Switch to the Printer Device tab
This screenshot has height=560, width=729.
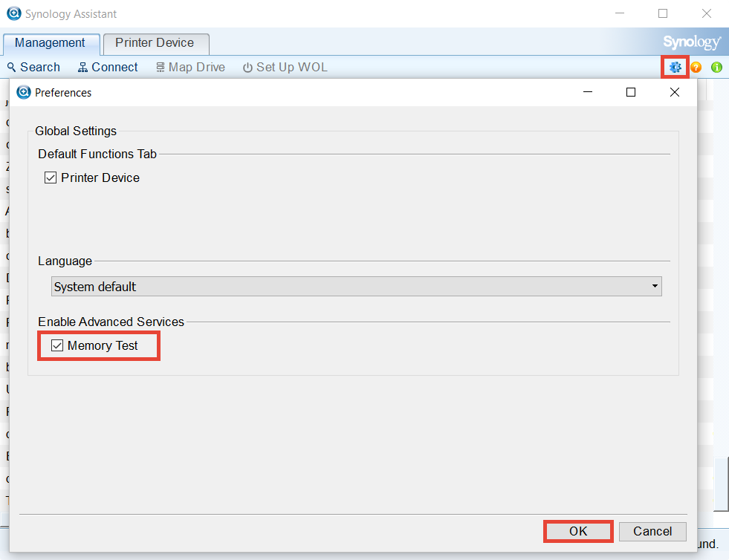click(x=155, y=44)
